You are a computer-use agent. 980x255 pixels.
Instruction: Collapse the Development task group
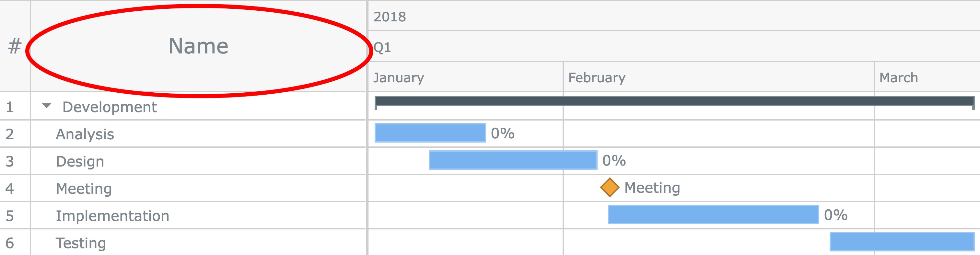[46, 106]
